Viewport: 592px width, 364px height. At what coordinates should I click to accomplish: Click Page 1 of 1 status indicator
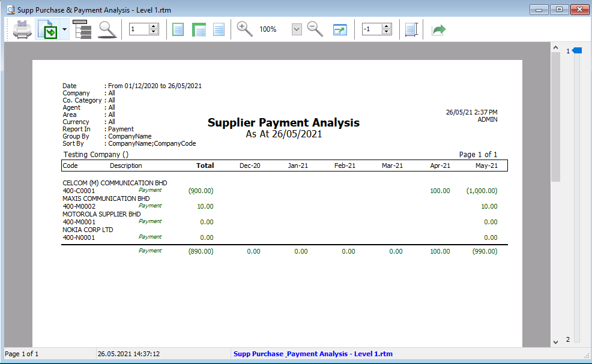18,354
